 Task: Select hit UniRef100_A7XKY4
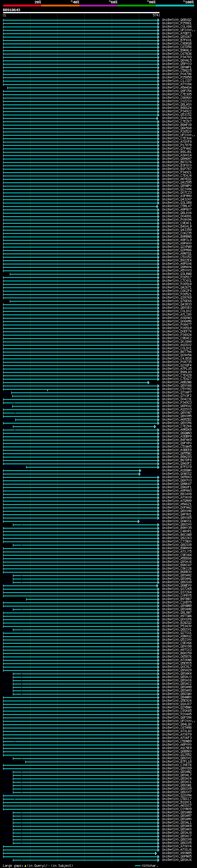pyautogui.click(x=177, y=846)
